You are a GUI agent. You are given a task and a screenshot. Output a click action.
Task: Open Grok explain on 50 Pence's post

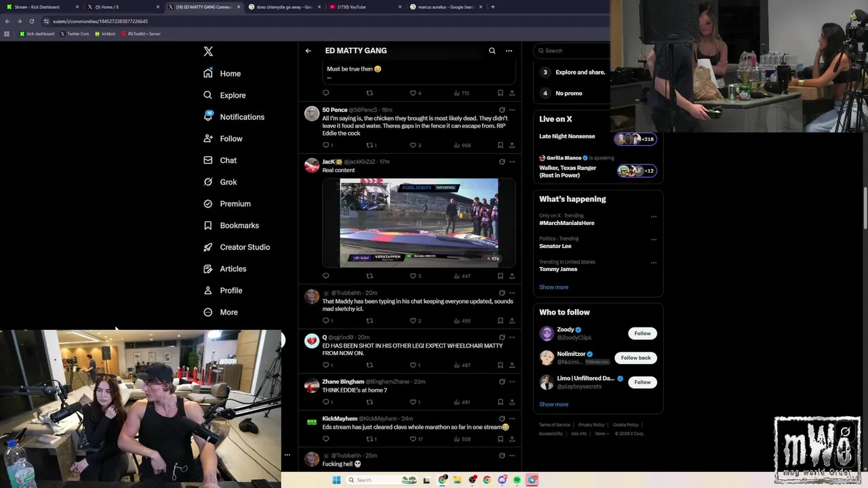coord(502,110)
